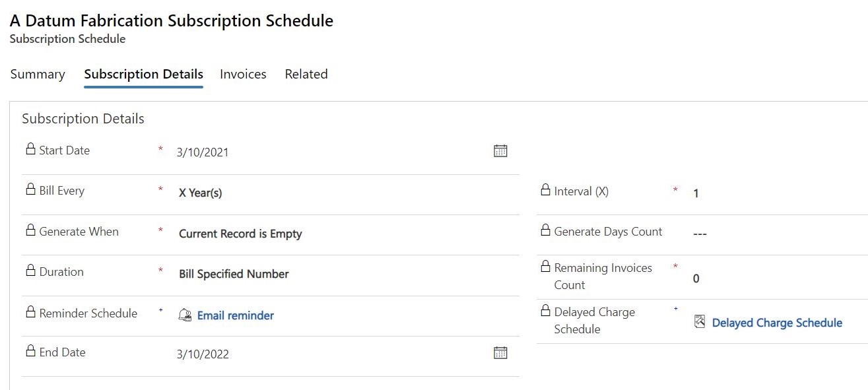
Task: Open the Generate When option list
Action: 346,234
